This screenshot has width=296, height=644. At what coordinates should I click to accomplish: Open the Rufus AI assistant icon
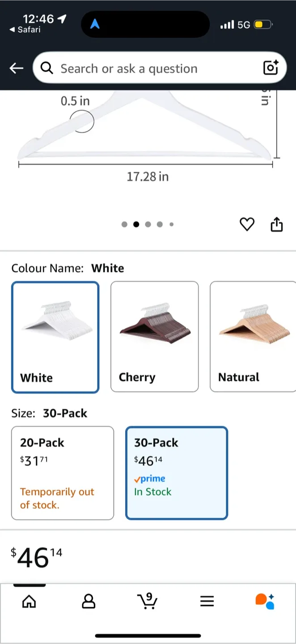click(x=264, y=602)
